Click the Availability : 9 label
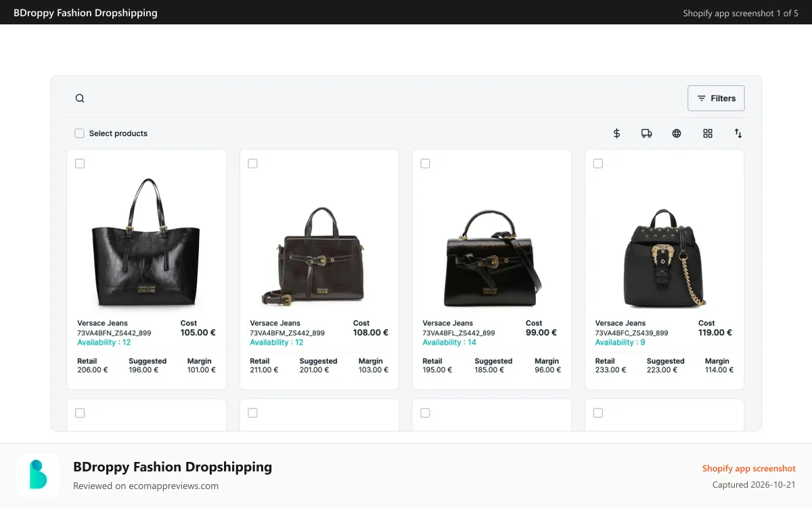The width and height of the screenshot is (812, 508). [x=620, y=343]
